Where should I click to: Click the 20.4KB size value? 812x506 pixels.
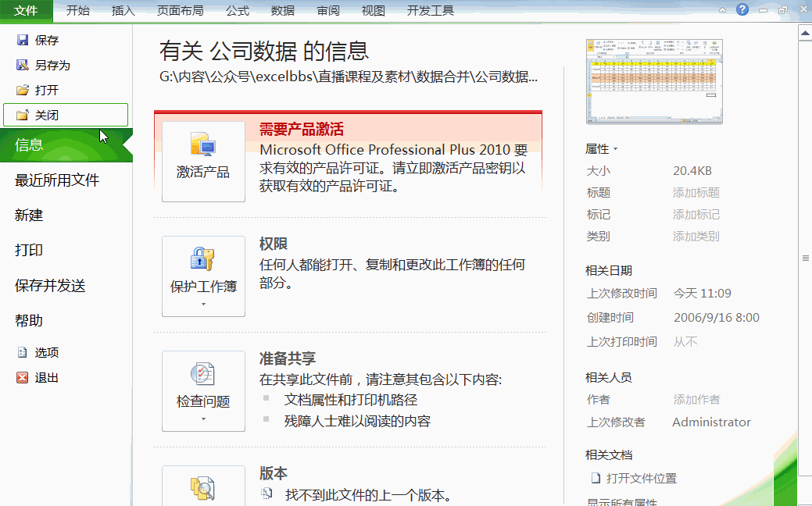pos(692,171)
